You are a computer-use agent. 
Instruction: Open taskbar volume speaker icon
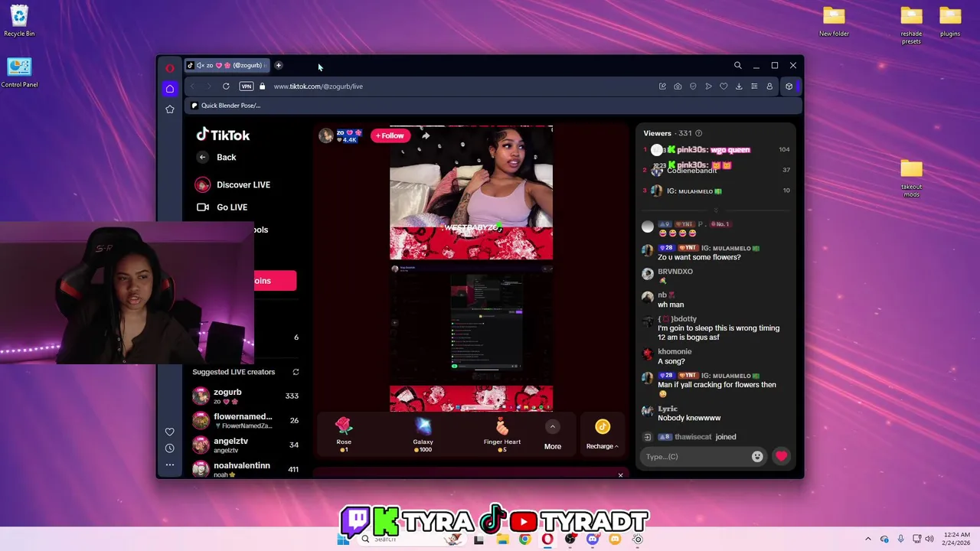click(929, 540)
